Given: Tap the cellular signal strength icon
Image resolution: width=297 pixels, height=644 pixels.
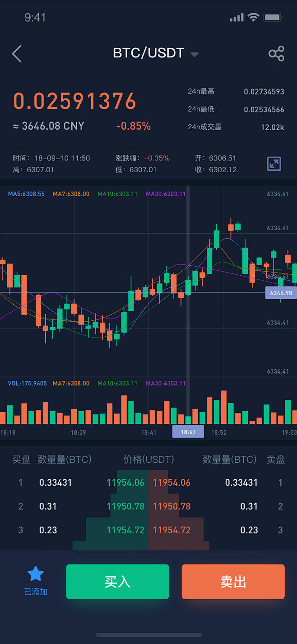Looking at the screenshot, I should [237, 18].
